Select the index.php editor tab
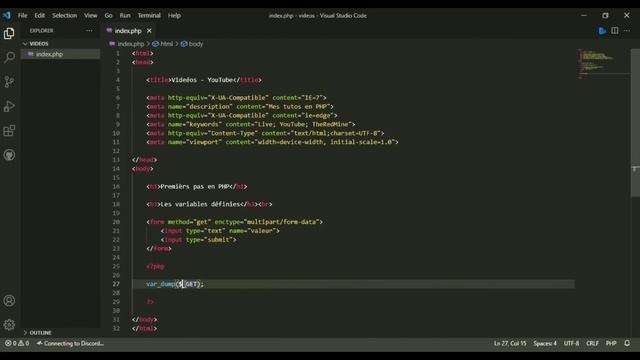This screenshot has height=360, width=640. click(x=128, y=31)
